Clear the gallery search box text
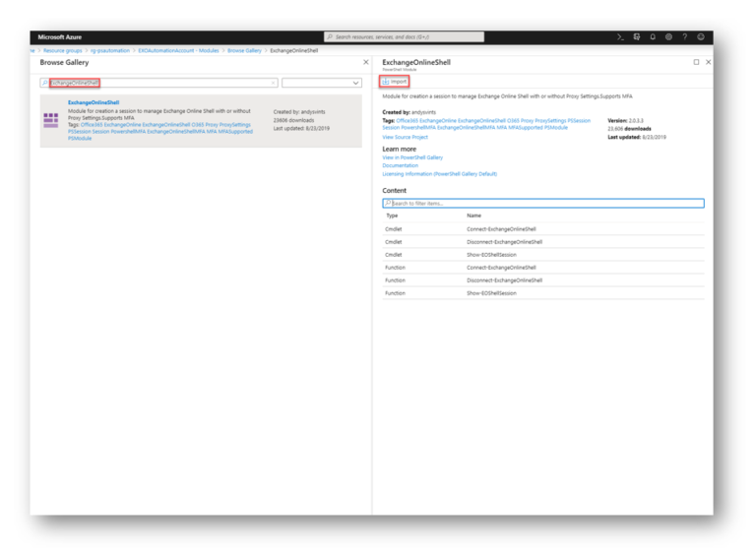This screenshot has width=756, height=553. (x=273, y=83)
